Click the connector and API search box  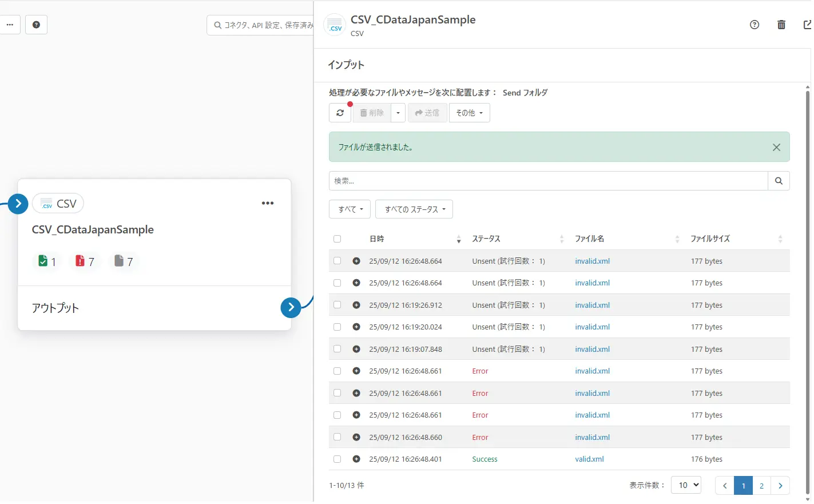point(261,25)
